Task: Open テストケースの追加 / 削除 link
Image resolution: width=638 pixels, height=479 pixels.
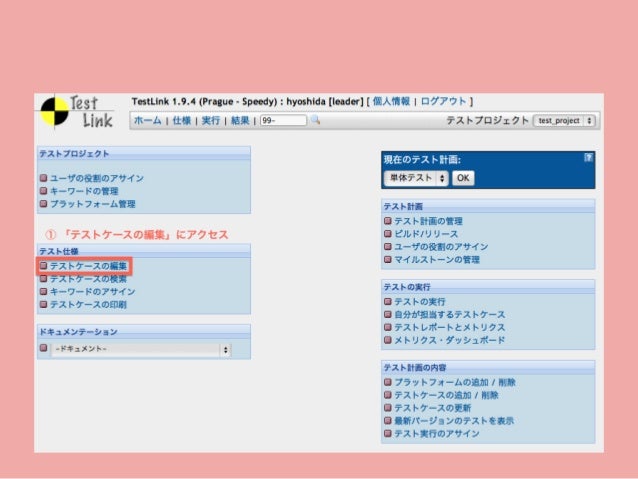Action: (x=446, y=395)
